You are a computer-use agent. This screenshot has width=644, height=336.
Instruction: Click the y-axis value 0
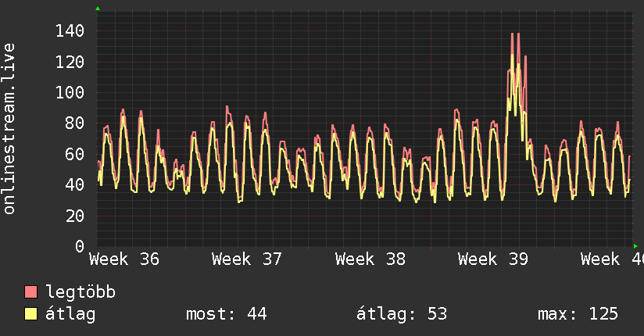(x=80, y=246)
